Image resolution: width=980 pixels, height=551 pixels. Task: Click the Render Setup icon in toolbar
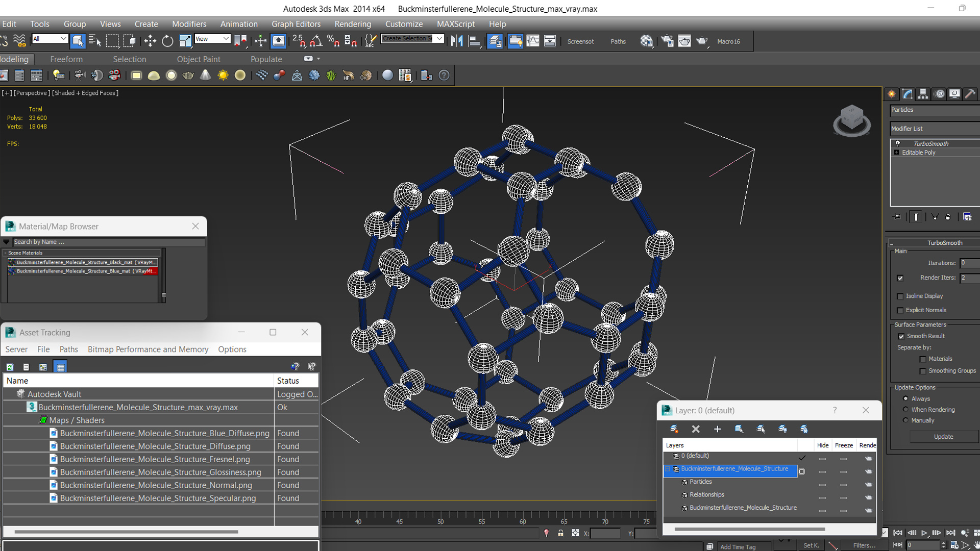click(497, 41)
